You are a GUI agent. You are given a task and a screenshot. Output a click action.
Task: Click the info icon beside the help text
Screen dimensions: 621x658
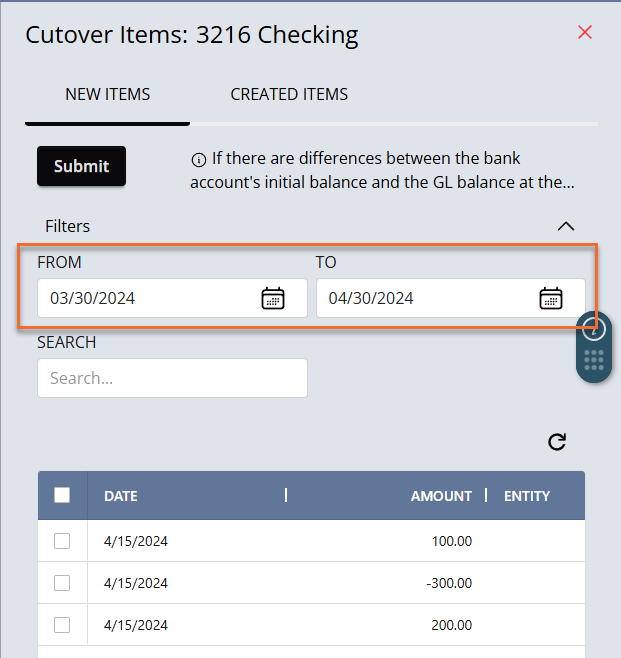198,160
